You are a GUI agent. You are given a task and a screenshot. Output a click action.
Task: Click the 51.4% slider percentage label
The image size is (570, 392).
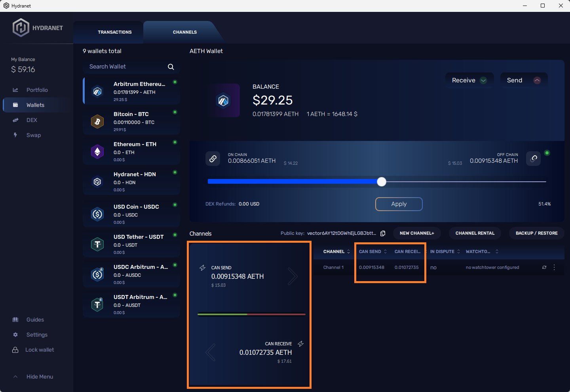(x=545, y=204)
